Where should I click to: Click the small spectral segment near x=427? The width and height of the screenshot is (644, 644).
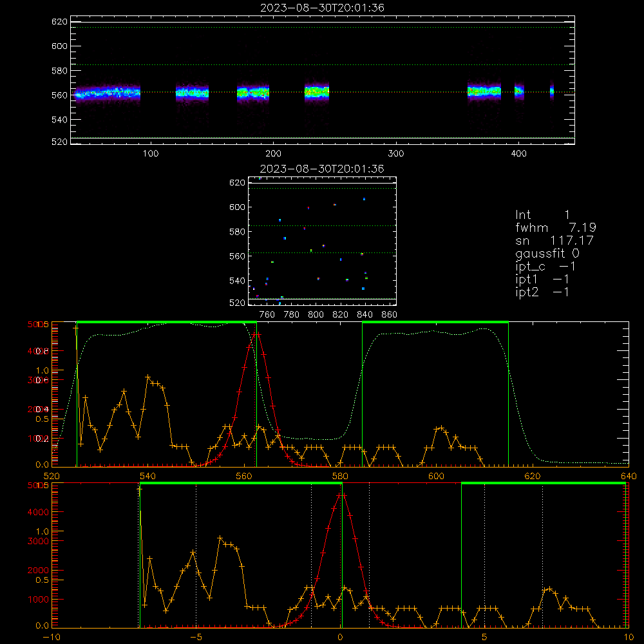(552, 91)
